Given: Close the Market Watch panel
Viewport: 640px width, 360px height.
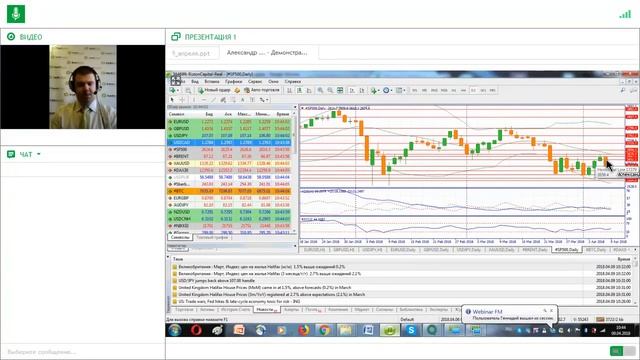Looking at the screenshot, I should point(295,107).
